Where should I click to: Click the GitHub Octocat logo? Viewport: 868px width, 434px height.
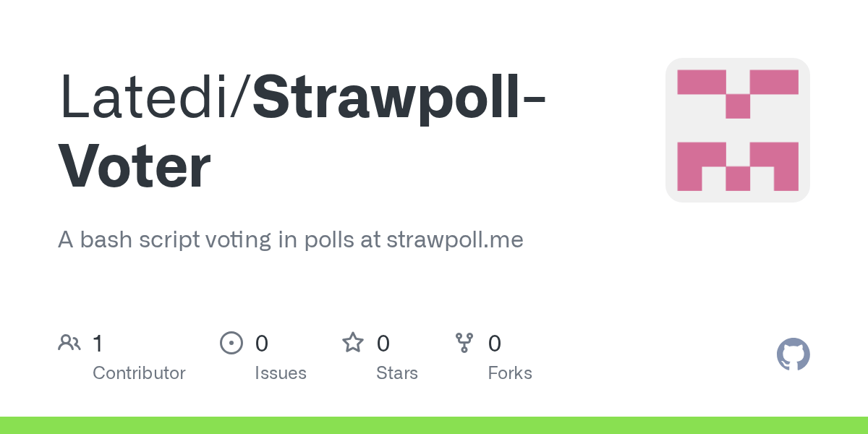click(793, 354)
